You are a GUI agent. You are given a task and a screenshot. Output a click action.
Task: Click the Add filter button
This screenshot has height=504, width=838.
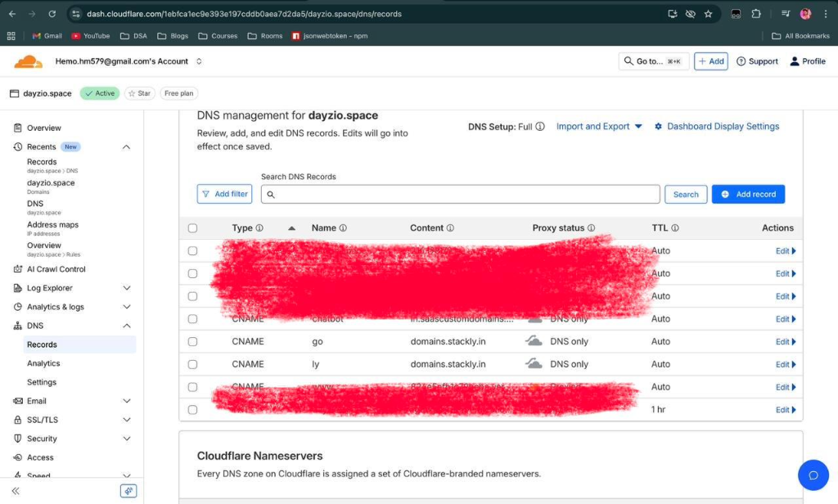point(224,194)
